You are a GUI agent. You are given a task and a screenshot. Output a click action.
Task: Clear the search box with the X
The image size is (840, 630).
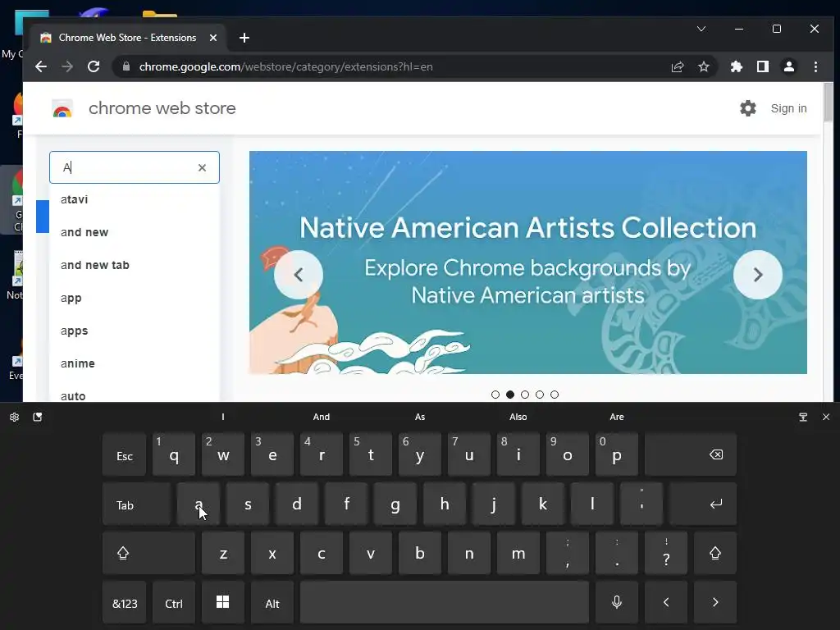pyautogui.click(x=202, y=167)
